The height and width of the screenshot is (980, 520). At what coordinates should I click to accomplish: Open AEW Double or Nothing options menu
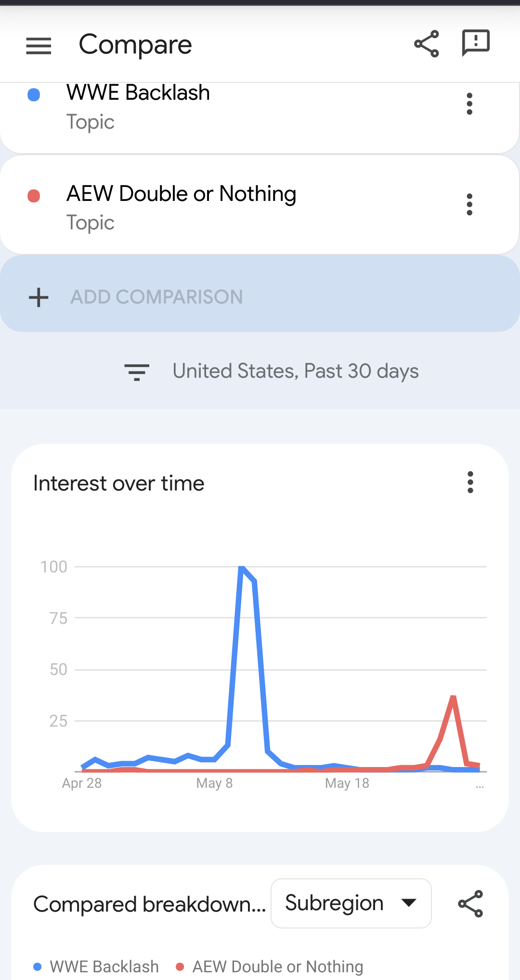click(x=469, y=205)
